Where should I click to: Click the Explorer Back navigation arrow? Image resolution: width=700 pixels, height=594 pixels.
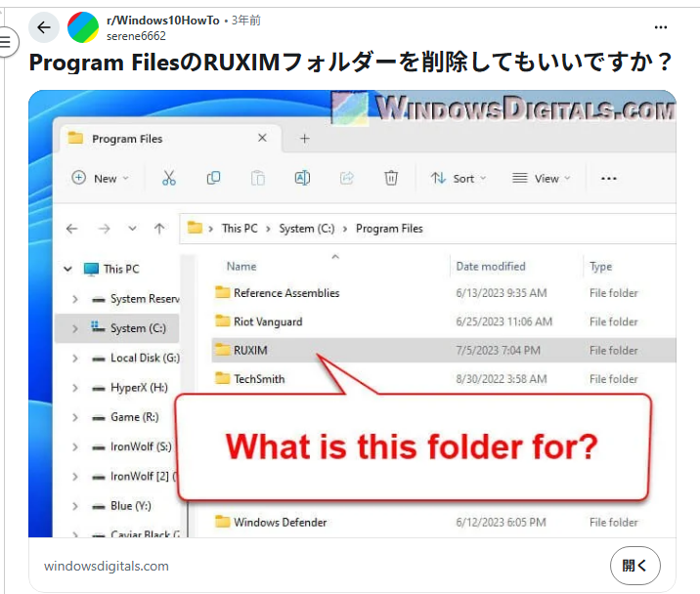pos(72,229)
